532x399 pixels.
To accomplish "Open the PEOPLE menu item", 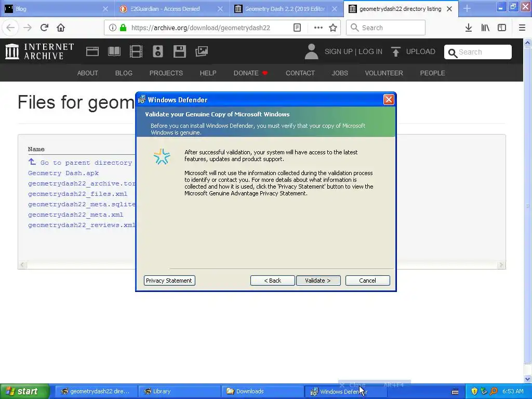I will pos(433,73).
